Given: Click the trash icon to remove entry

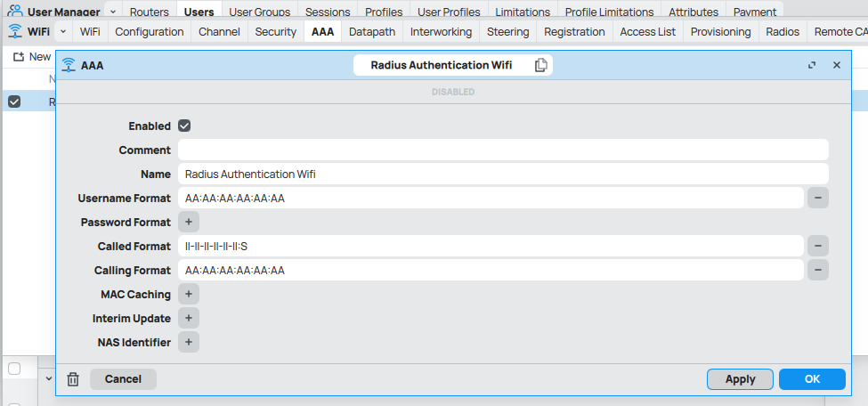Looking at the screenshot, I should [x=73, y=379].
